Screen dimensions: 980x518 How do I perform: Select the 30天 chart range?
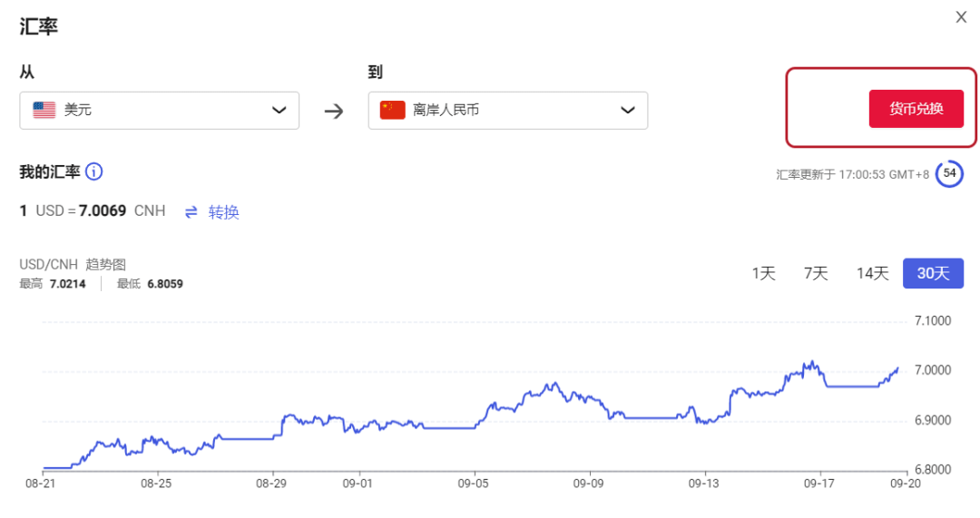click(933, 273)
